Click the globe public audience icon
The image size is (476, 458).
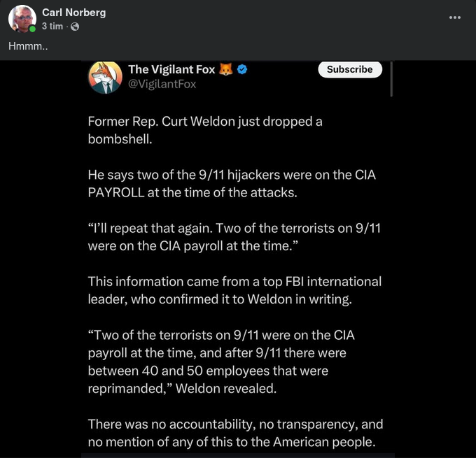(x=75, y=27)
